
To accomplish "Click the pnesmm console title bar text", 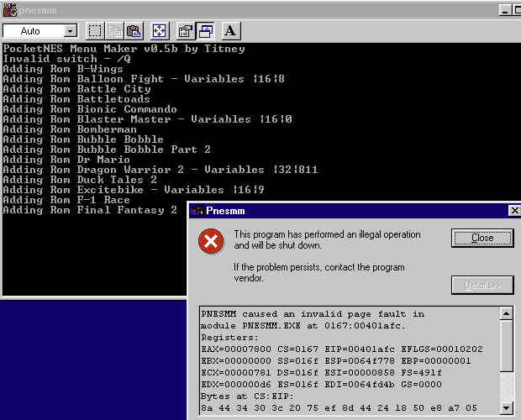I will click(38, 10).
